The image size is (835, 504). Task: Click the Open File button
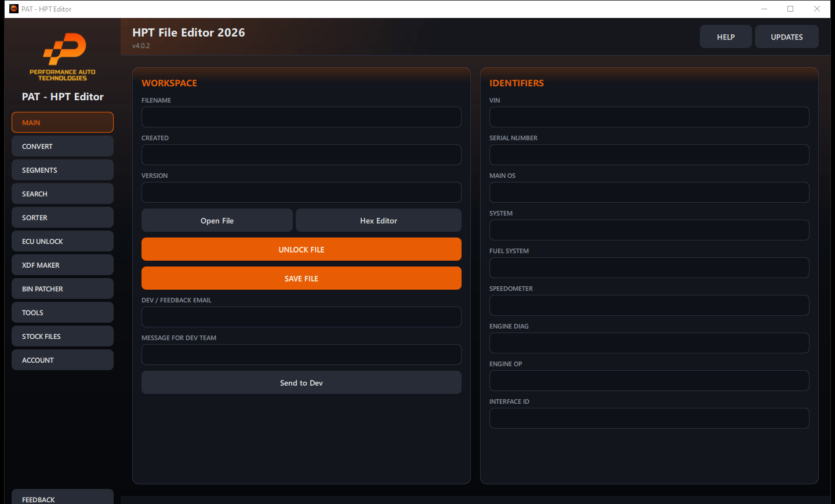click(x=217, y=220)
